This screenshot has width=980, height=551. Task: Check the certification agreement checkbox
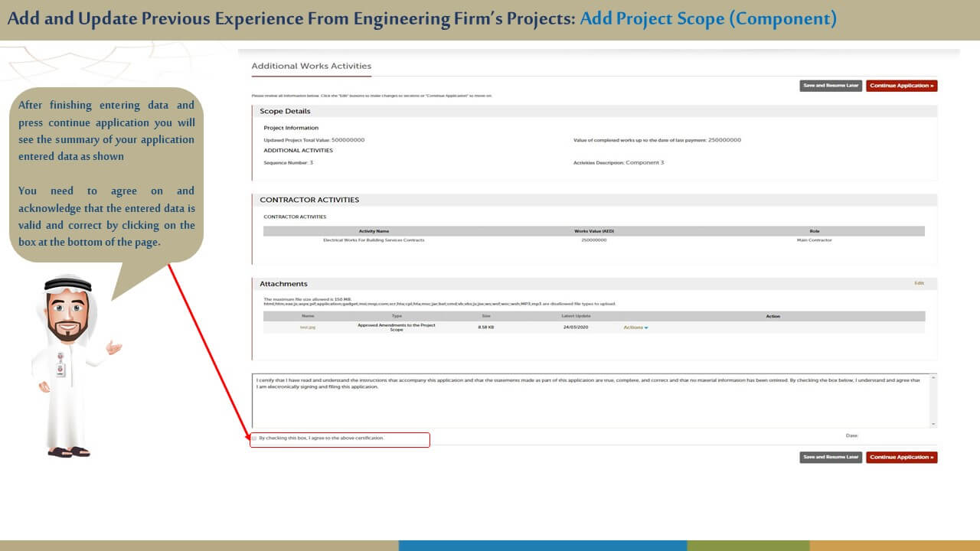point(255,439)
